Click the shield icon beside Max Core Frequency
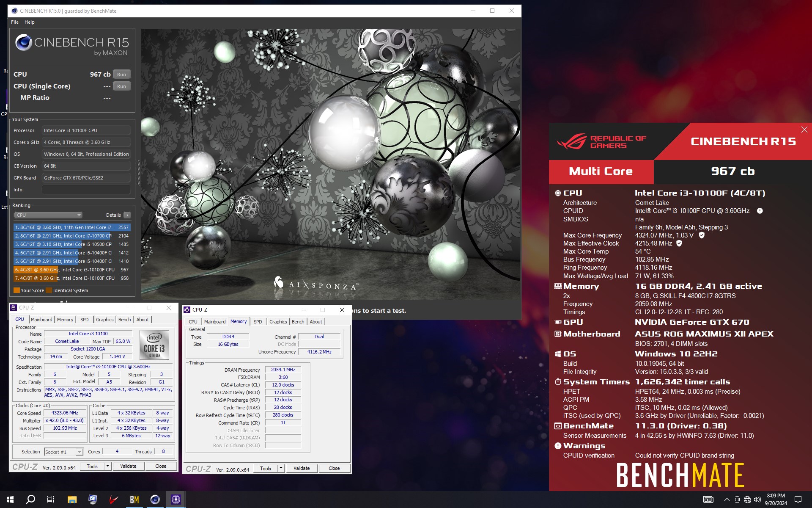 pyautogui.click(x=702, y=235)
